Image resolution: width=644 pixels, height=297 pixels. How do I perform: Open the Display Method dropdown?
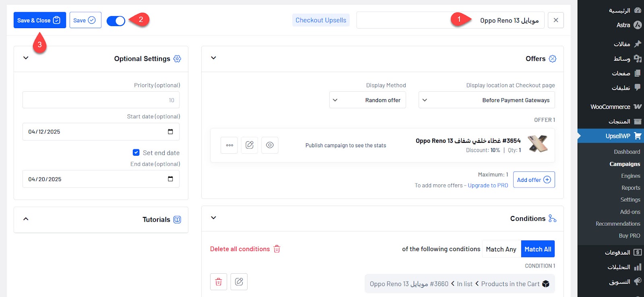(367, 100)
